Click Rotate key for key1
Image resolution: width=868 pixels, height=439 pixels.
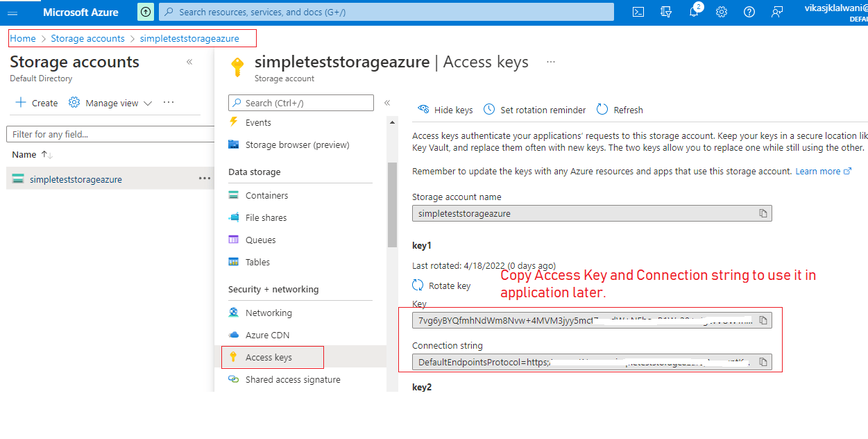[442, 285]
